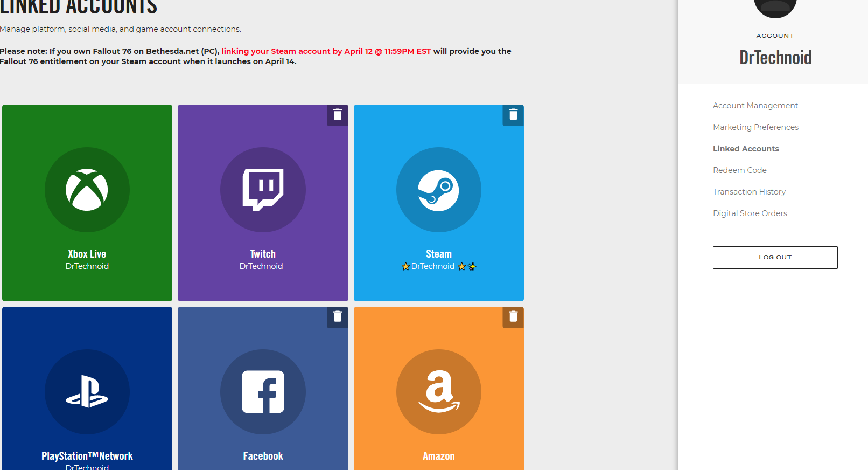Click the red Steam linking deadline text
Viewport: 868px width, 470px height.
click(326, 51)
